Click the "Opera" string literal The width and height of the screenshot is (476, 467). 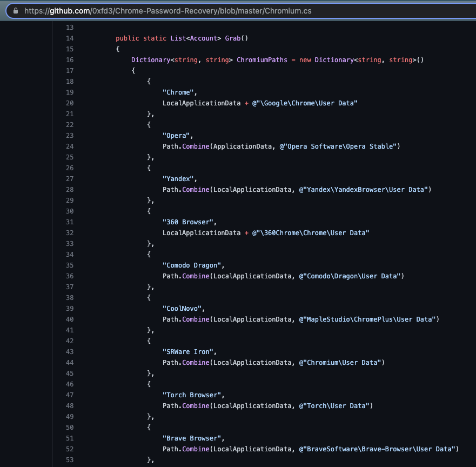[176, 136]
